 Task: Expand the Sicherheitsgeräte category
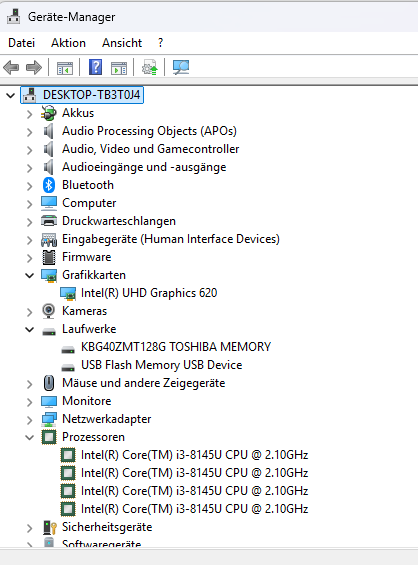pyautogui.click(x=30, y=529)
